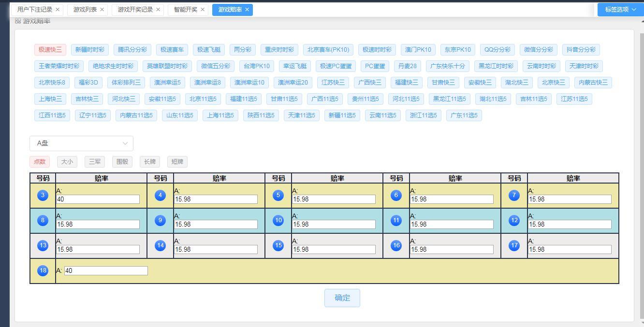
Task: Close the 用户下注记录 tab
Action: pos(58,10)
